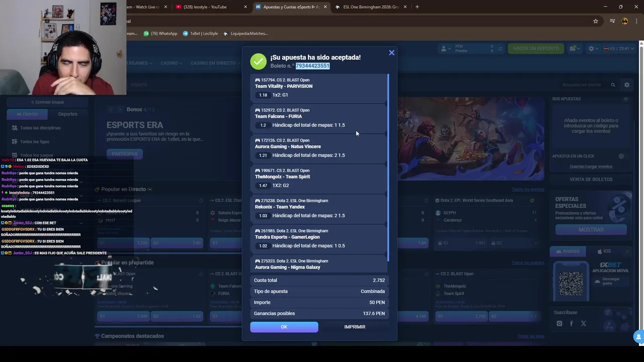Image resolution: width=644 pixels, height=362 pixels.
Task: Select the Team Falcons - FURIA entry
Action: (318, 118)
